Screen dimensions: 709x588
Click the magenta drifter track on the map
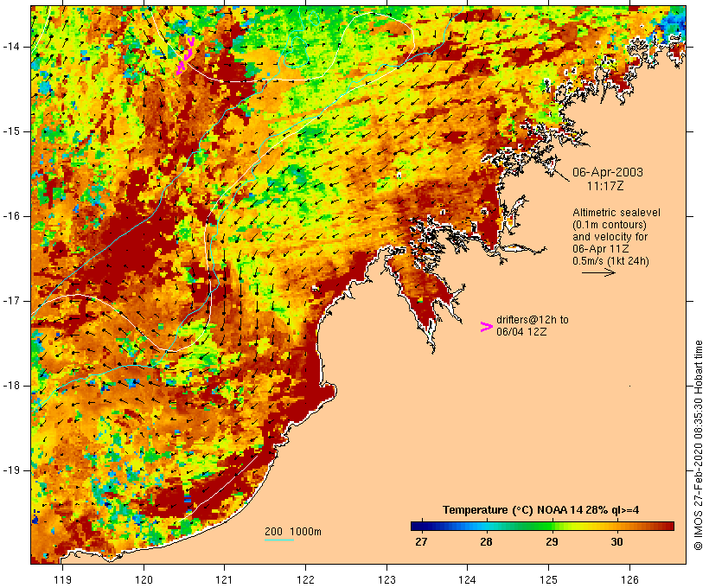(185, 56)
